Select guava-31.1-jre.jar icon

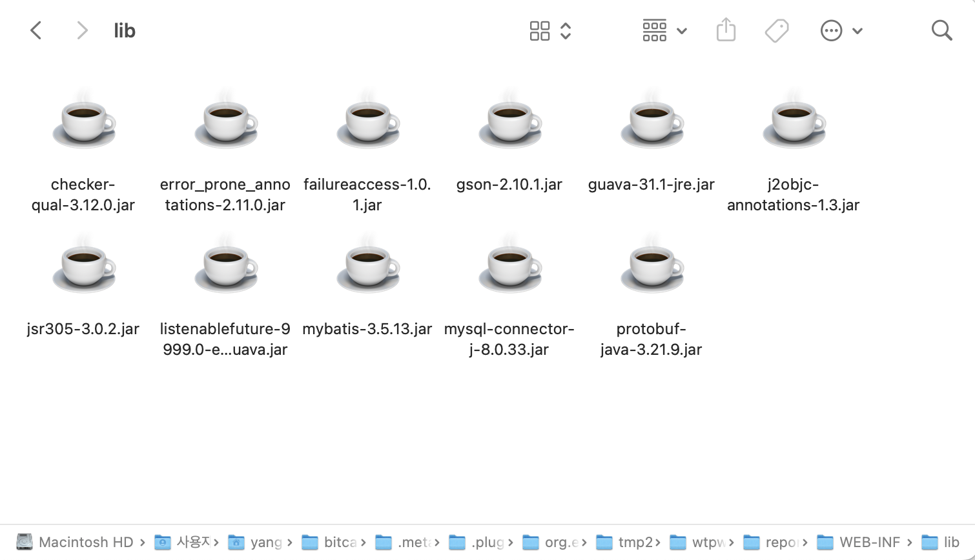652,121
